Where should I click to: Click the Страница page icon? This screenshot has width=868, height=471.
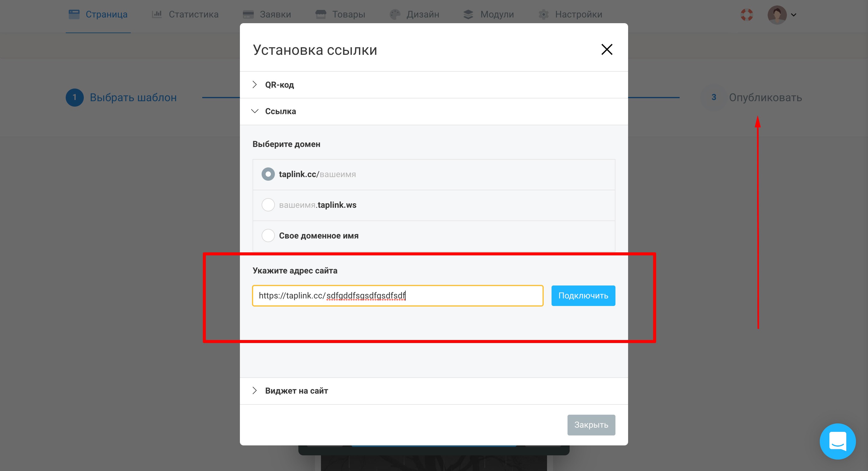click(74, 14)
